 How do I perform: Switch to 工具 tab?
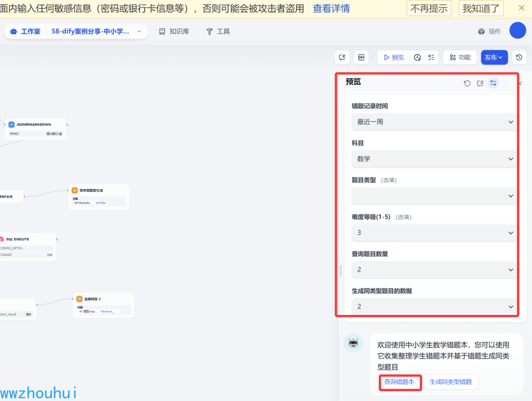[x=218, y=31]
